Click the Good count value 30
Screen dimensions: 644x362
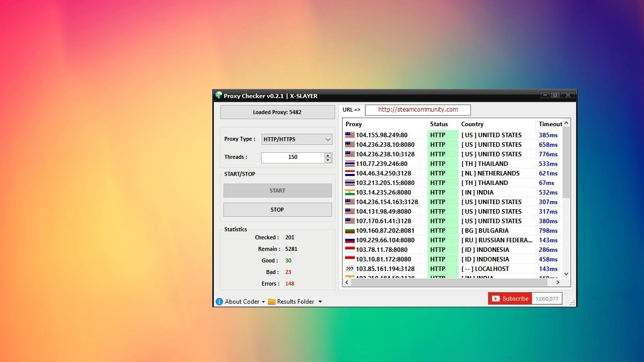[x=288, y=260]
